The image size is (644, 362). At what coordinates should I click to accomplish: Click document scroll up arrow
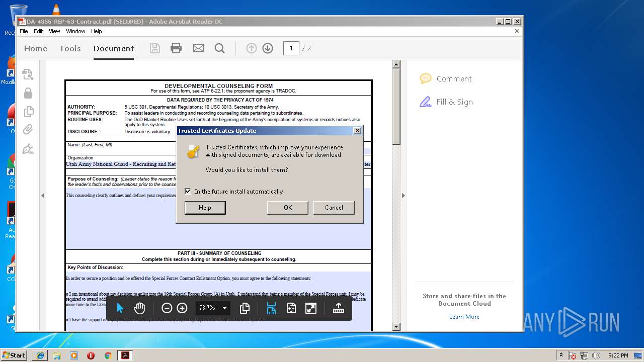pyautogui.click(x=396, y=64)
